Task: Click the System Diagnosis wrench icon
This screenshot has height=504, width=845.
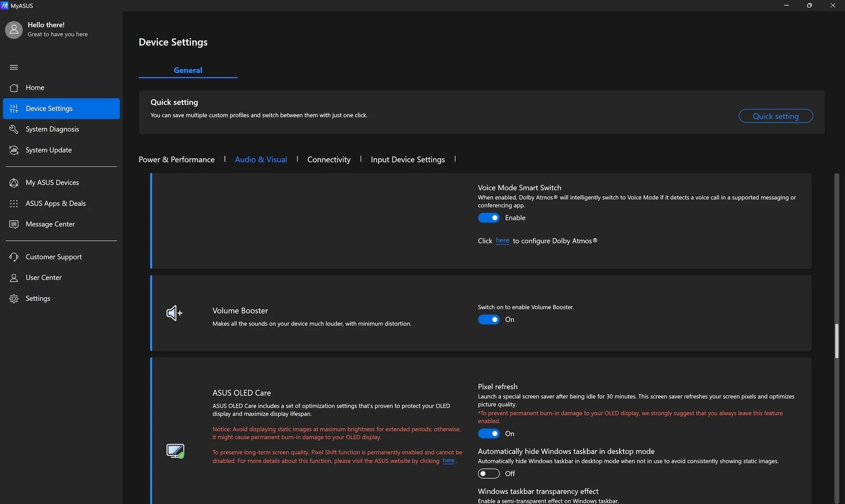Action: pos(14,129)
